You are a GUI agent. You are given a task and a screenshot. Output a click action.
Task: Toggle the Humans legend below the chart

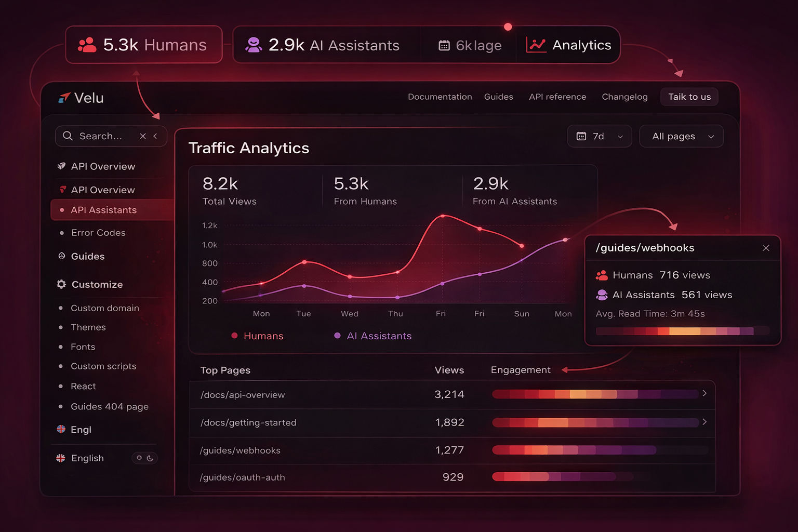[x=257, y=336]
